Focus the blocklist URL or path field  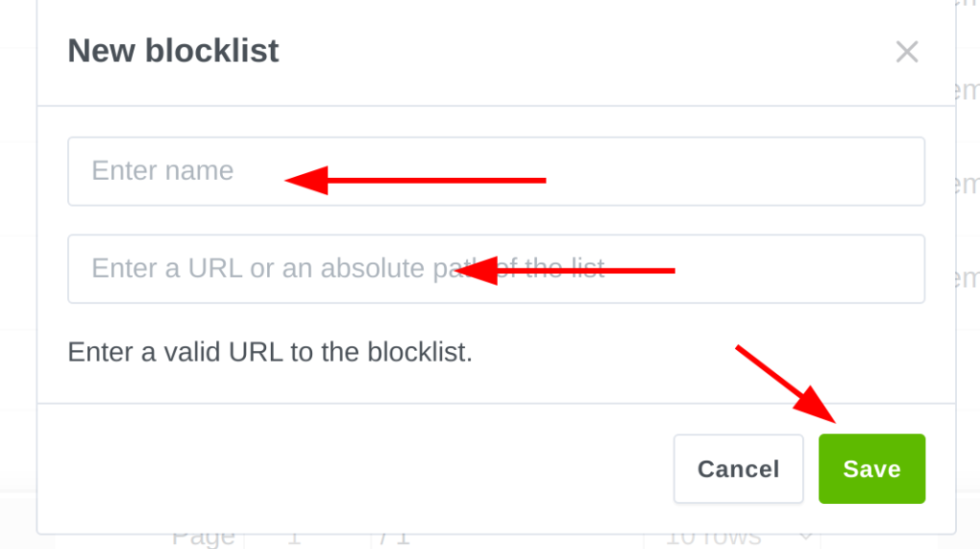click(496, 269)
